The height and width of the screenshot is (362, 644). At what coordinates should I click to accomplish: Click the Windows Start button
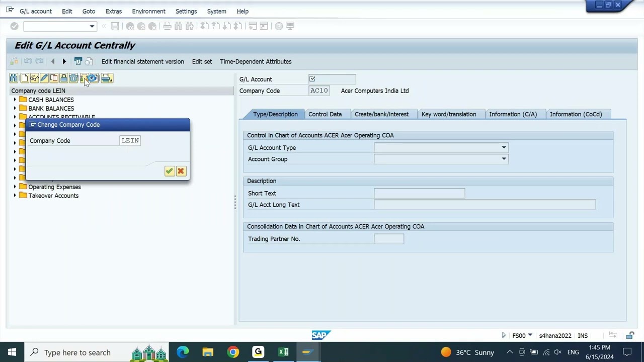[12, 352]
